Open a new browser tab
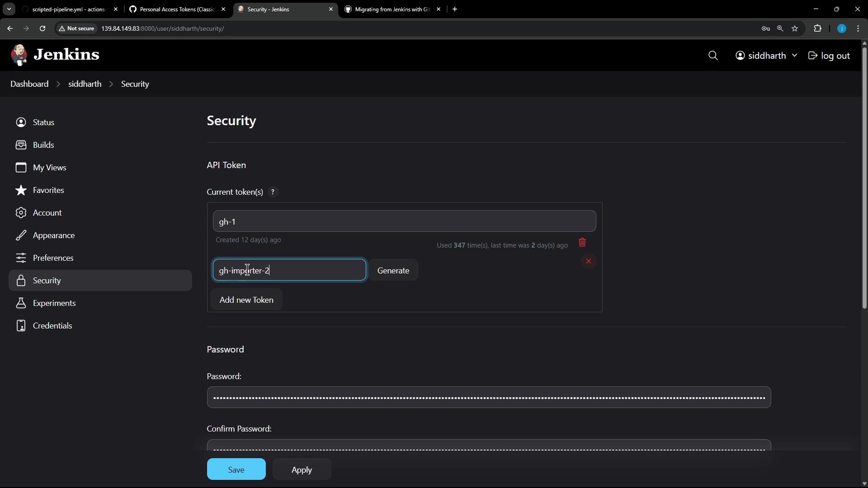This screenshot has height=488, width=868. pyautogui.click(x=455, y=9)
